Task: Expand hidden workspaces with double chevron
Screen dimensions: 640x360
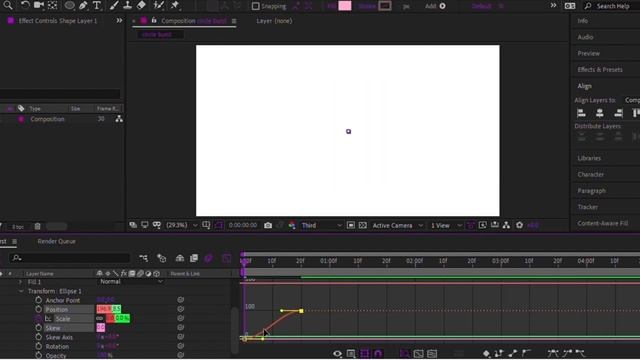Action: [x=553, y=6]
